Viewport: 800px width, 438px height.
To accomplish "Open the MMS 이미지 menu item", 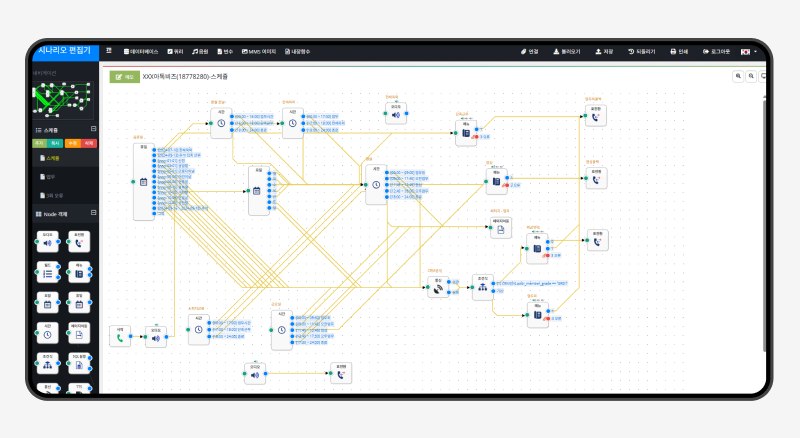I will (259, 52).
